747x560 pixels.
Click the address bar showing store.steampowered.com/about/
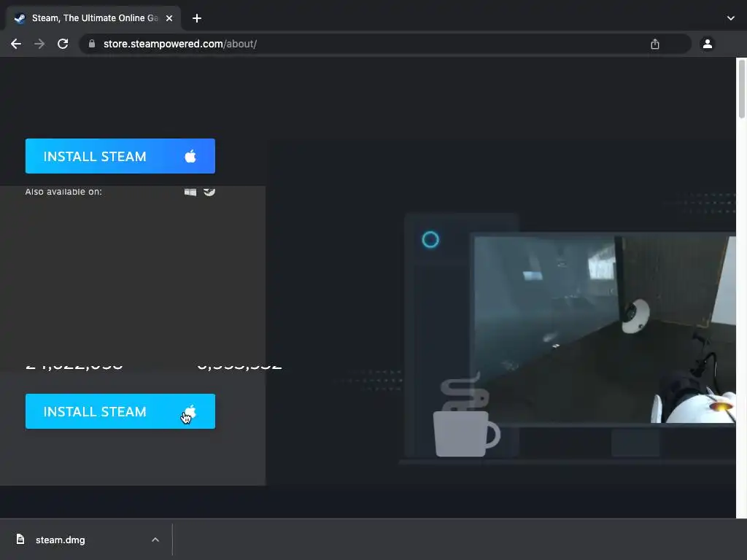(385, 44)
